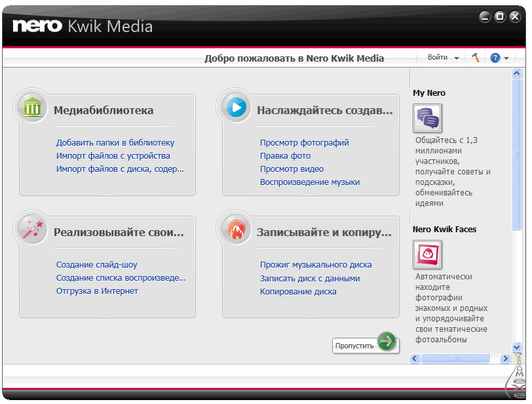Click the flame burn icon beside Записывайте
This screenshot has height=404, width=532.
click(236, 229)
